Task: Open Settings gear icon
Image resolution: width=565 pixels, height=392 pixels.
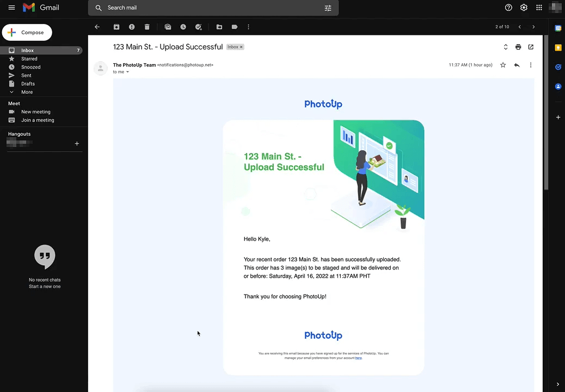Action: point(524,8)
